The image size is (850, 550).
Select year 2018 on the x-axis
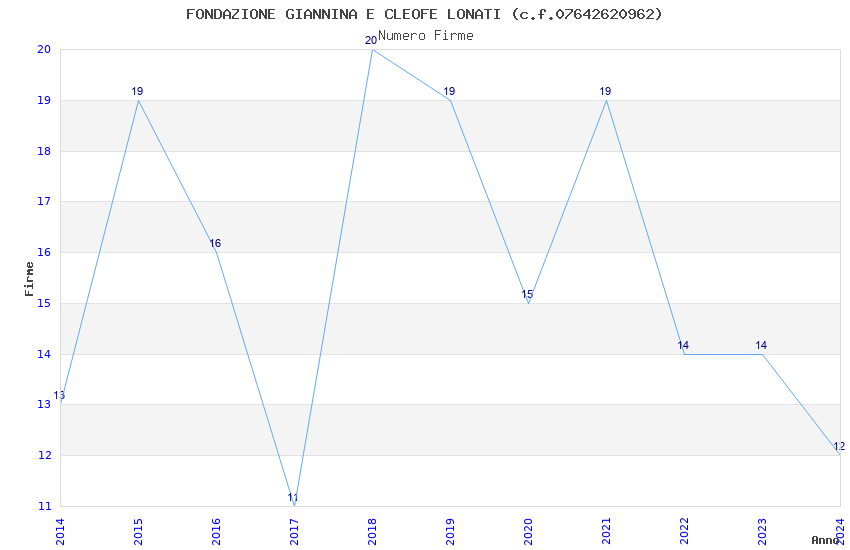372,531
